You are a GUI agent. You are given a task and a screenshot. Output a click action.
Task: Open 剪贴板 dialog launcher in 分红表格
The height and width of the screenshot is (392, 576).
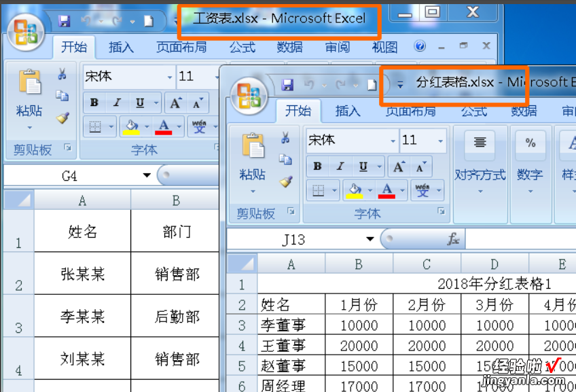[291, 211]
